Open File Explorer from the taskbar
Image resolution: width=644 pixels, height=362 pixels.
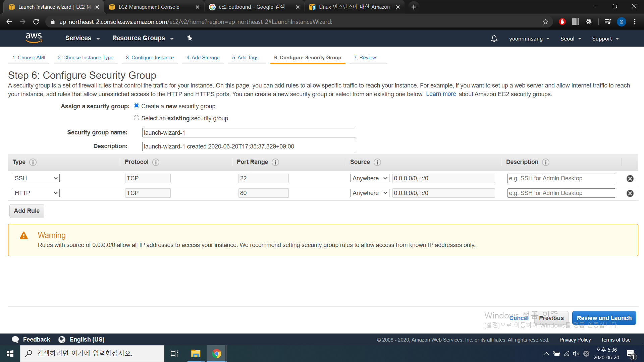196,353
